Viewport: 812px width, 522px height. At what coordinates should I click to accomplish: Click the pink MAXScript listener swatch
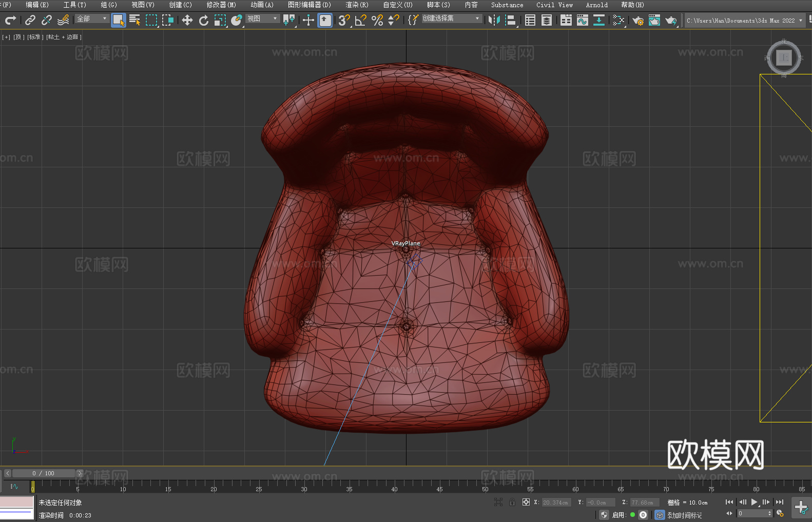[x=17, y=502]
